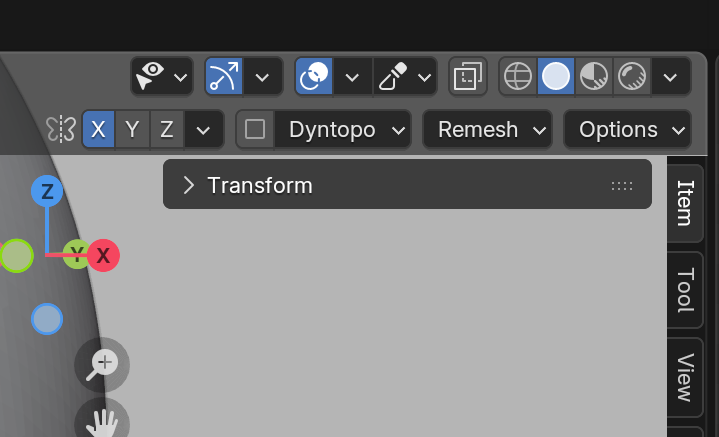Toggle Z axis symmetry
Image resolution: width=719 pixels, height=437 pixels.
[167, 129]
